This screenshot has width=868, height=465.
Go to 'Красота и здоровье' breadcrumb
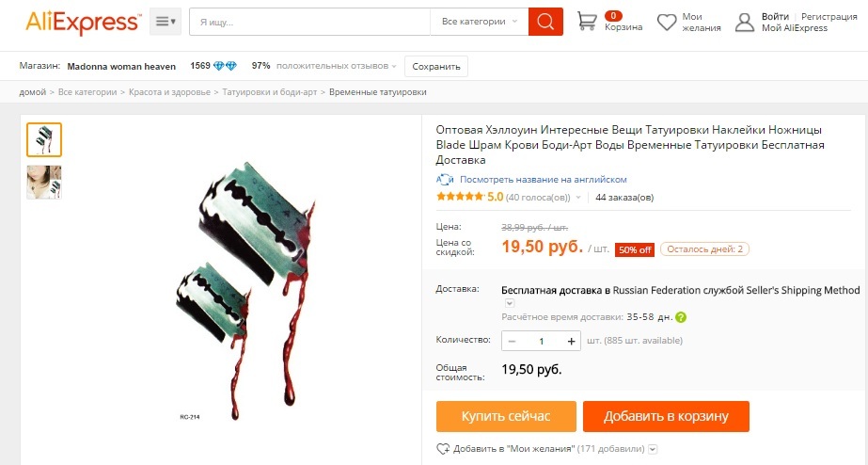click(169, 92)
